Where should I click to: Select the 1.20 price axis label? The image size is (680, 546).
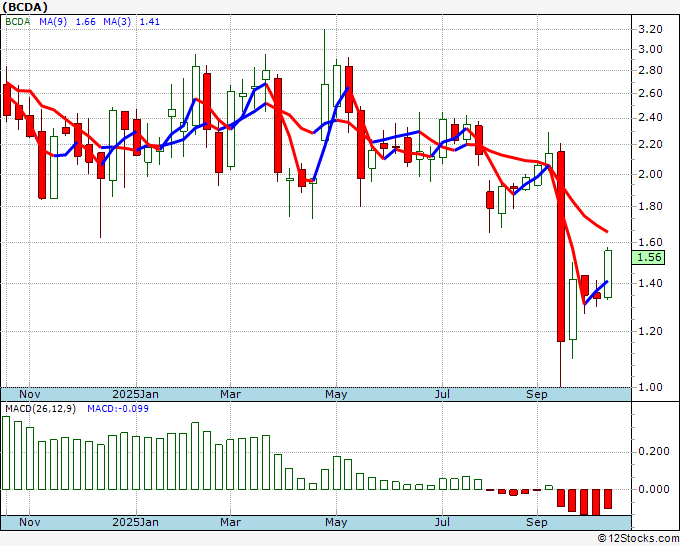pyautogui.click(x=651, y=331)
